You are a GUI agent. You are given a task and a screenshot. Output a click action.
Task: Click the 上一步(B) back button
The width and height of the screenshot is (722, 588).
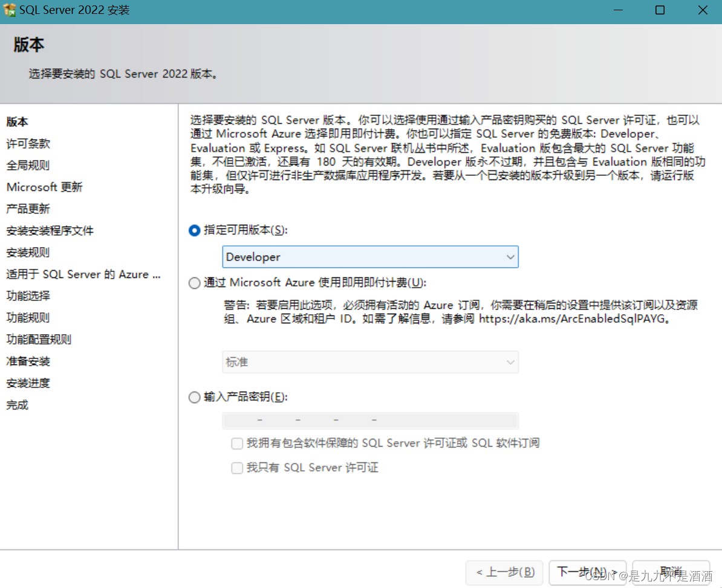505,572
